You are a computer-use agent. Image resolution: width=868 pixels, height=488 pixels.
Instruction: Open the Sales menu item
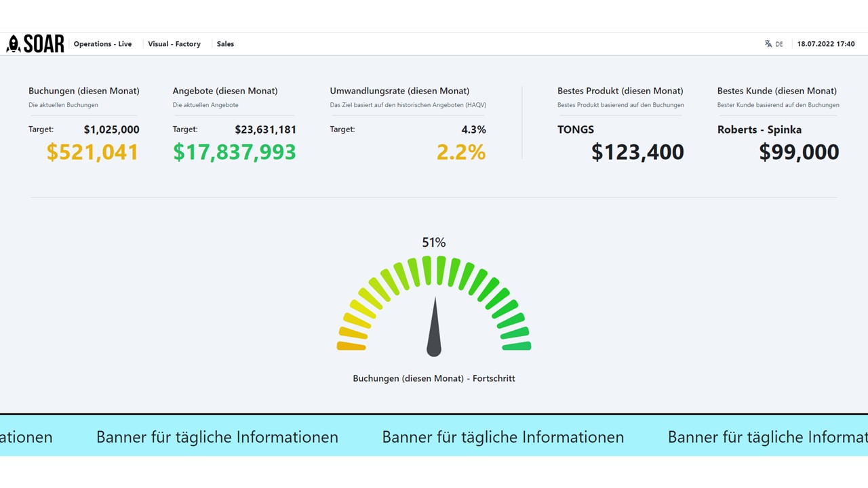225,44
